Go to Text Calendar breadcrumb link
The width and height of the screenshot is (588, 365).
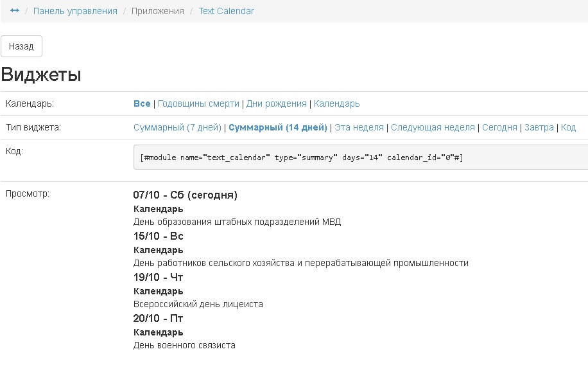coord(226,11)
